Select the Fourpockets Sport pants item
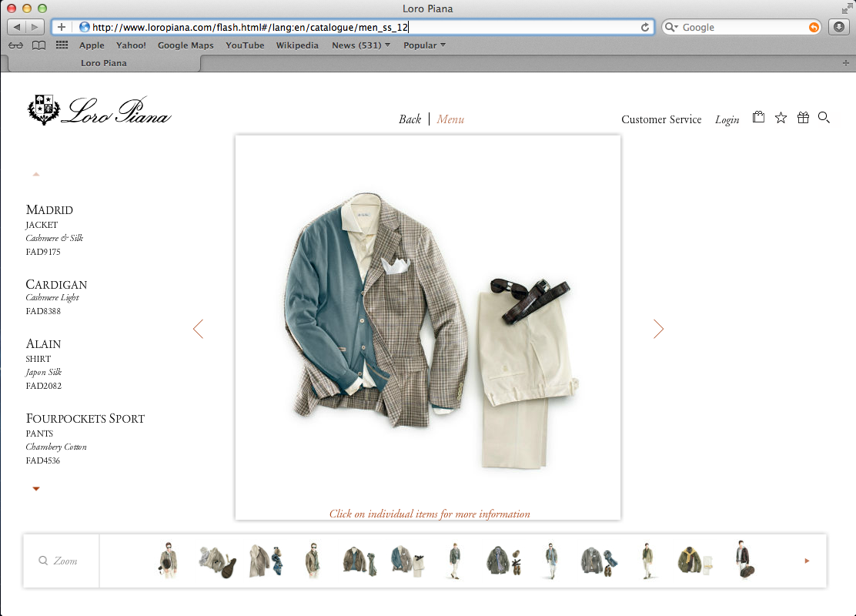 85,439
